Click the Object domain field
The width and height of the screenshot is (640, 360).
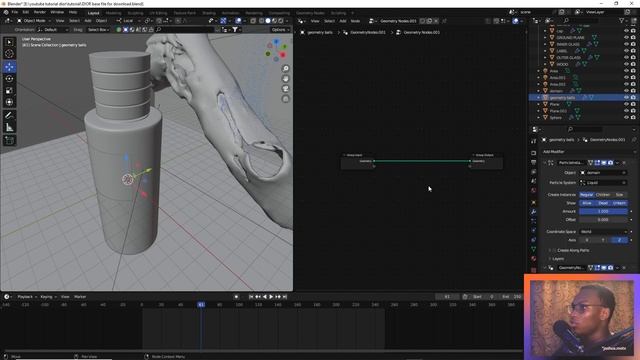(x=603, y=173)
